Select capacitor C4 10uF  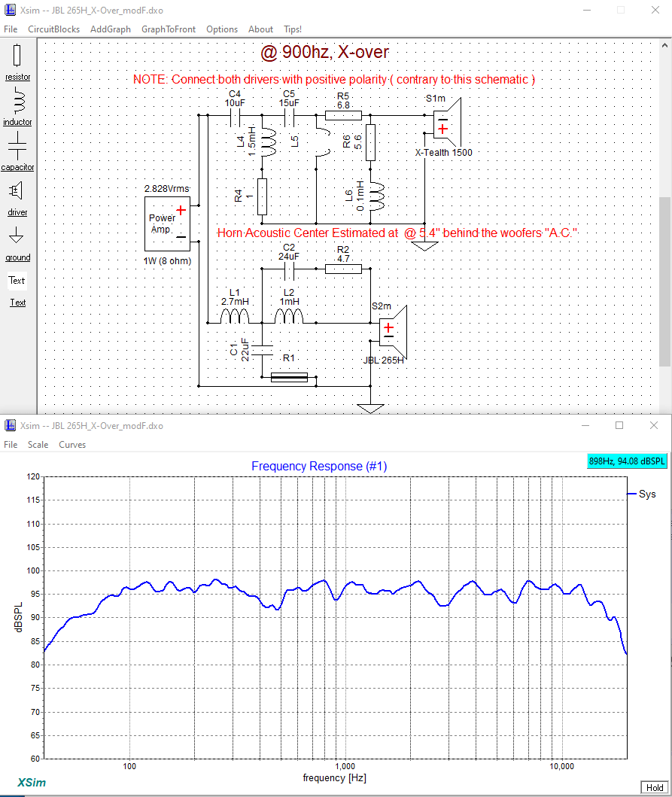click(235, 117)
